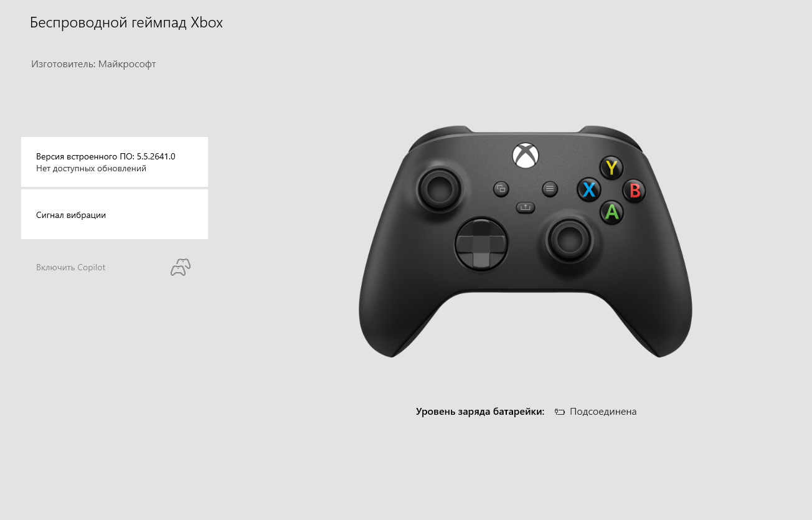The image size is (812, 520).
Task: Click the Xbox logo button on the gamepad
Action: click(x=526, y=155)
